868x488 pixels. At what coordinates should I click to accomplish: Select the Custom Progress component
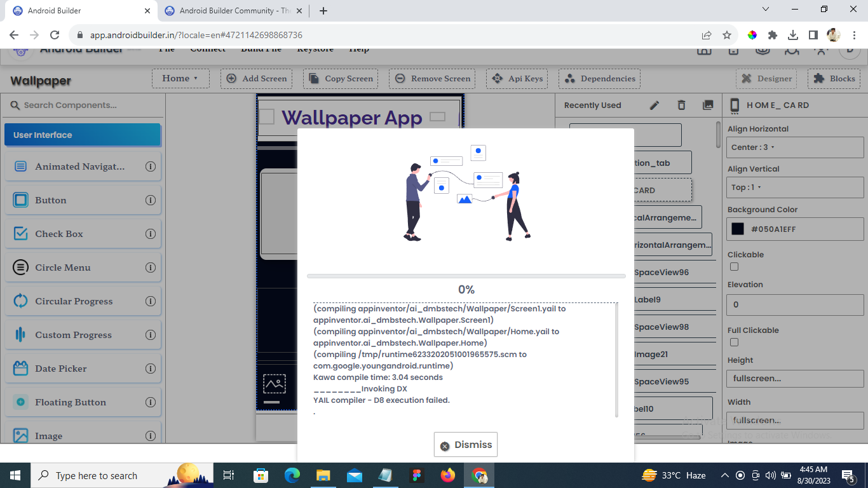point(83,335)
